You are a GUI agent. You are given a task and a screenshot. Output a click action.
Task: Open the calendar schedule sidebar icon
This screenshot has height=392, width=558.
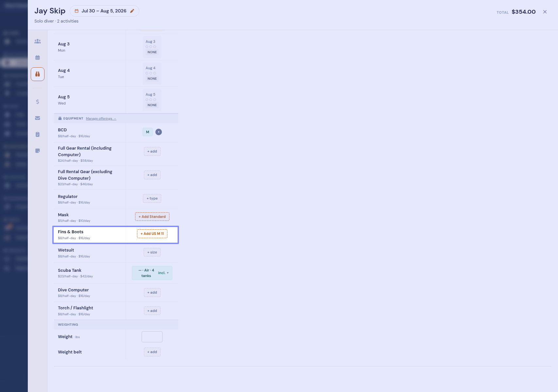pyautogui.click(x=38, y=57)
